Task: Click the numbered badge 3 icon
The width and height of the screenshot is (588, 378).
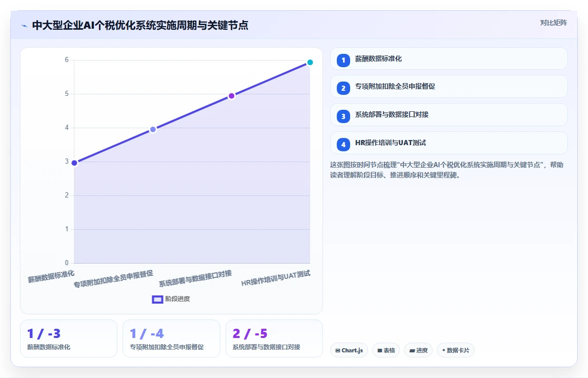Action: click(343, 116)
